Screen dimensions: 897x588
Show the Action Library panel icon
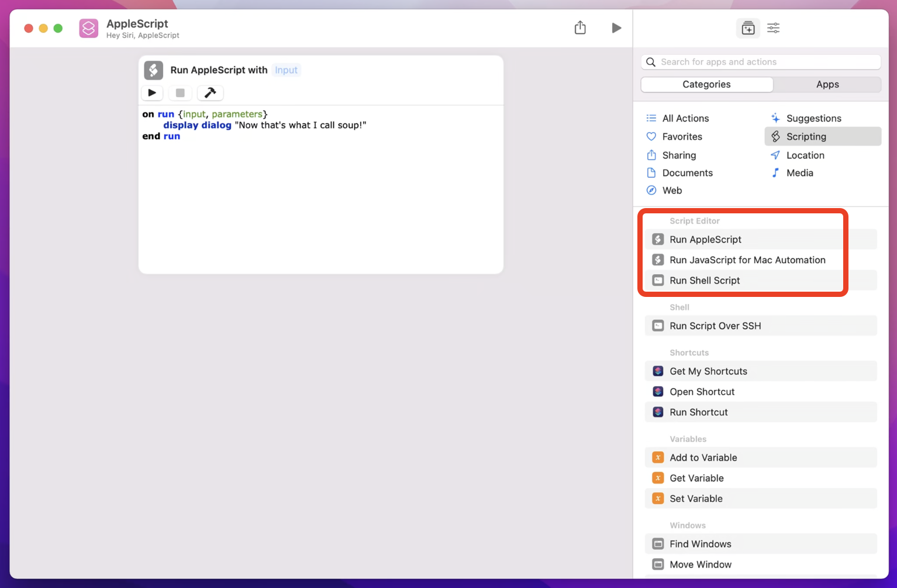point(748,27)
